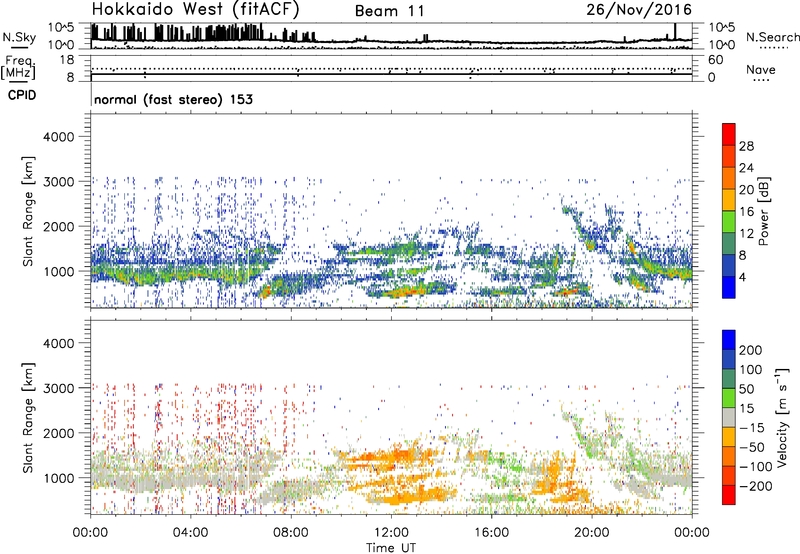Click the "3000" tick of the velocity panel

point(58,388)
